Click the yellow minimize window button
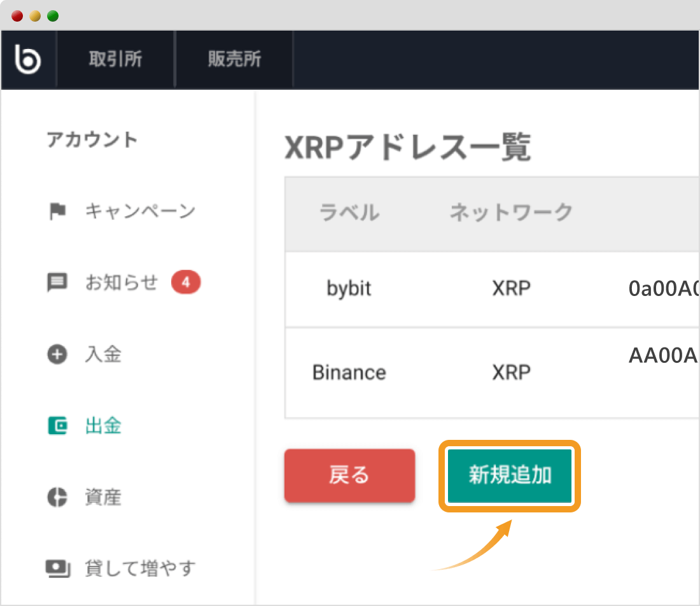 [x=35, y=16]
